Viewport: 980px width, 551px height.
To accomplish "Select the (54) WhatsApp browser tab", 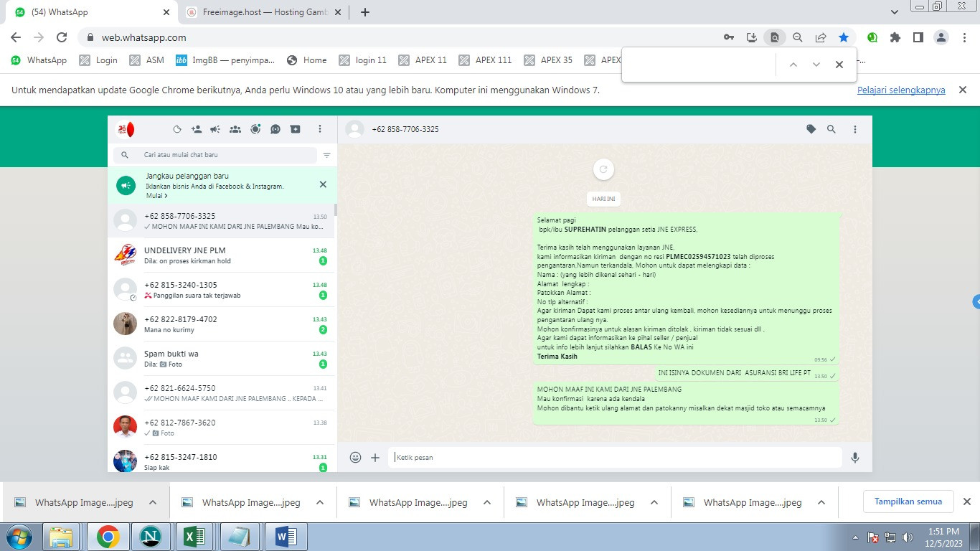I will 93,12.
